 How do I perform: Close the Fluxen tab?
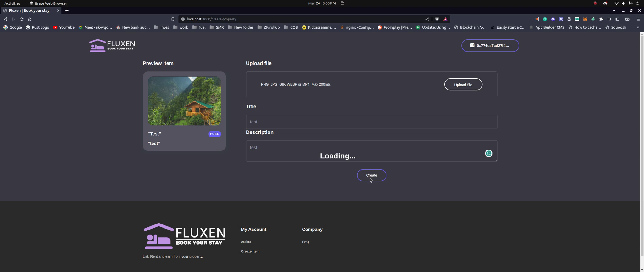click(x=58, y=11)
